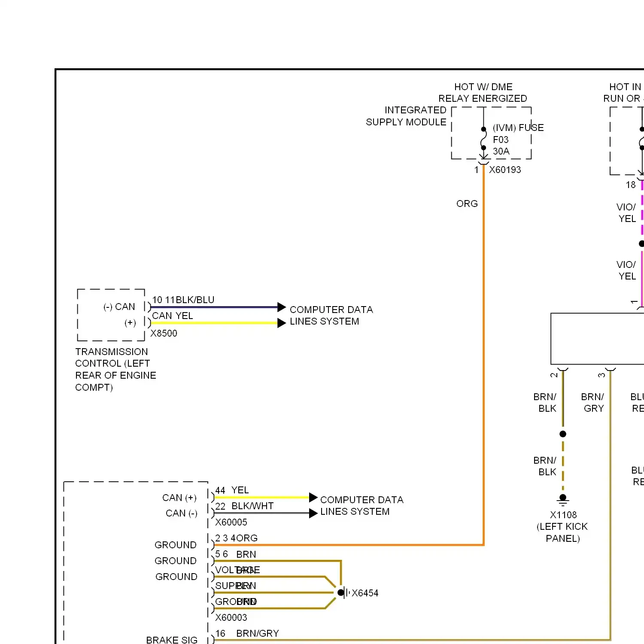Viewport: 644px width, 644px height.
Task: Click COMPUTER DATA LINES SYSTEM near X8500
Action: coord(331,315)
